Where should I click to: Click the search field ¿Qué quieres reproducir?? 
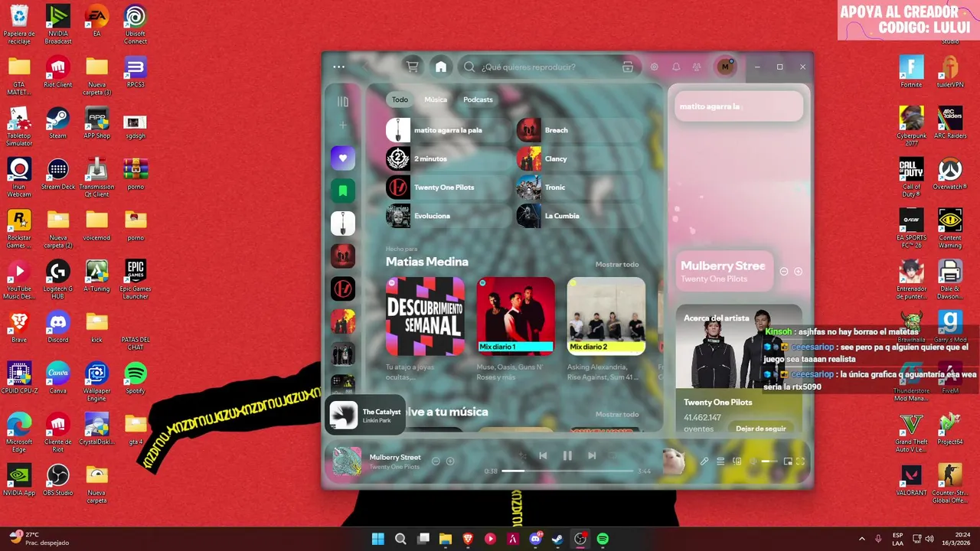point(550,67)
